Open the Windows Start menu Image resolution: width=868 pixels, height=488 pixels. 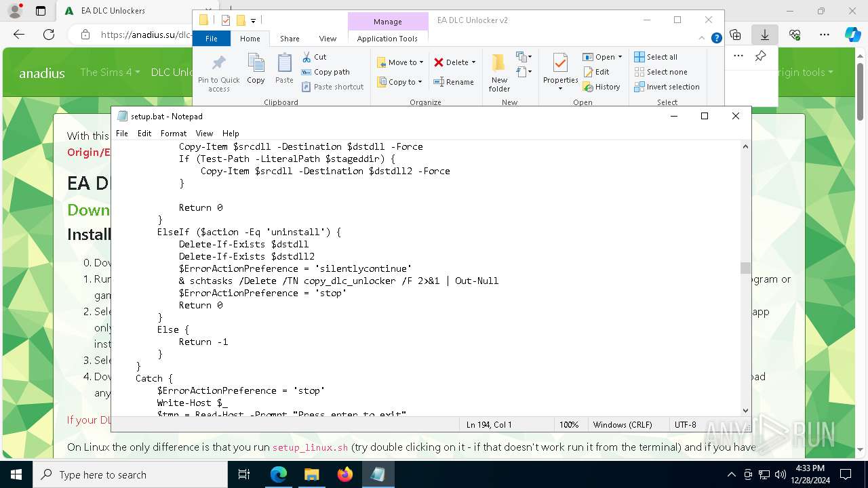(16, 474)
